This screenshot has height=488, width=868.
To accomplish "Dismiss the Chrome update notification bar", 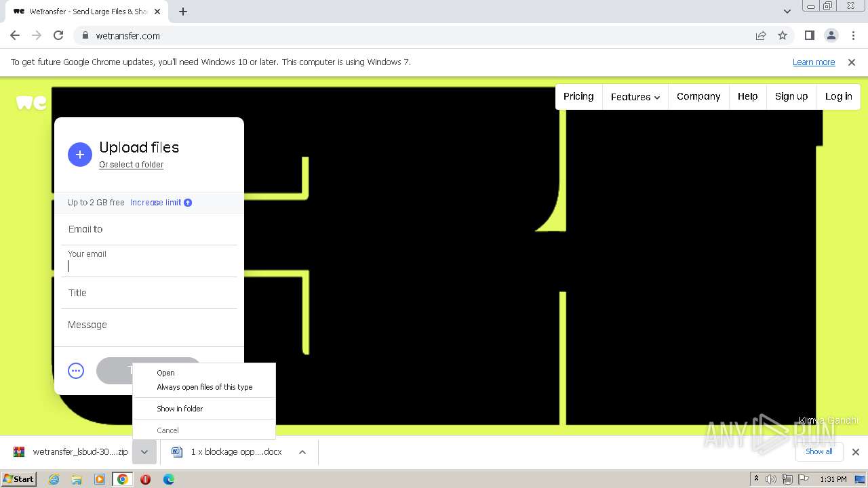I will 852,62.
